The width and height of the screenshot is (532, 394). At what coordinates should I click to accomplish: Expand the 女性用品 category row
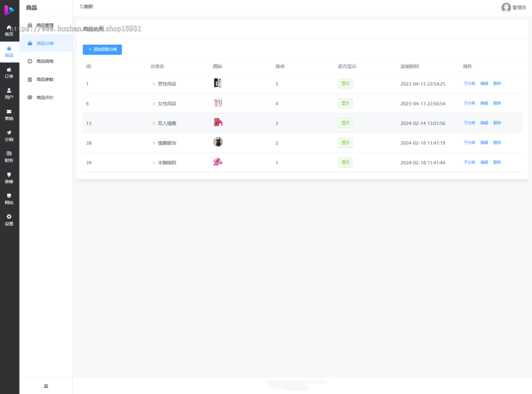coord(154,104)
